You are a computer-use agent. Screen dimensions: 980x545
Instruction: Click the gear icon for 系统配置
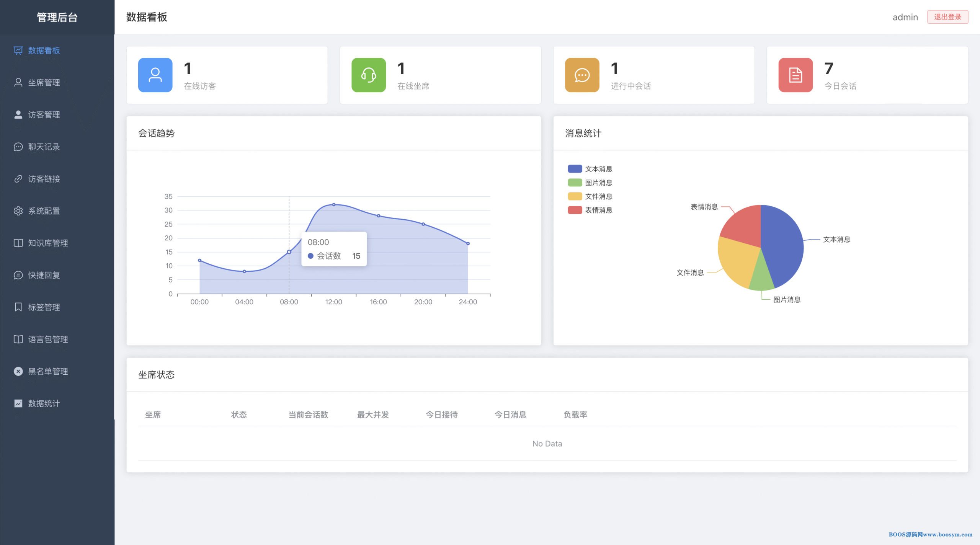(18, 211)
